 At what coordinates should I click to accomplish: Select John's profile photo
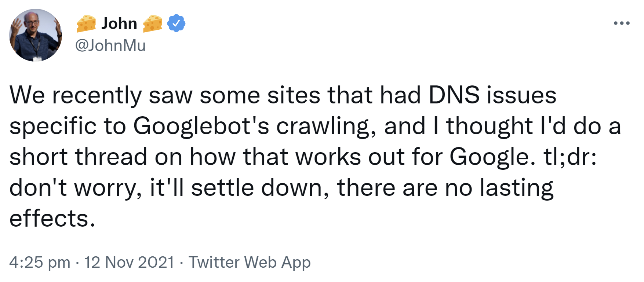pos(35,35)
